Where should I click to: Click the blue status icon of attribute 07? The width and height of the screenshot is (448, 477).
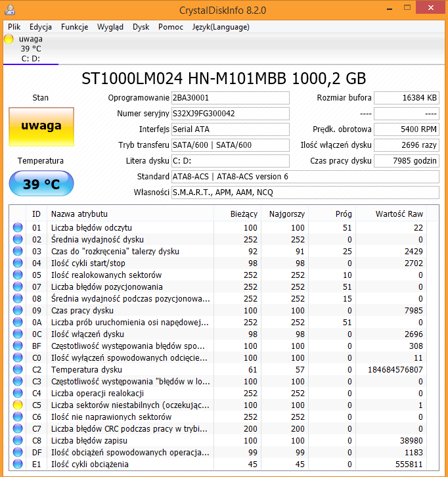(18, 287)
